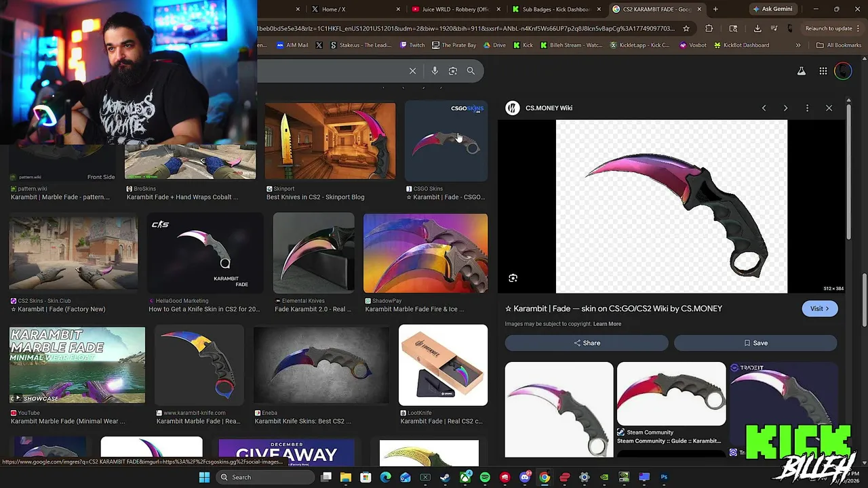Open Skinport Best Knives in CS2 thumbnail
The image size is (868, 488).
click(330, 141)
